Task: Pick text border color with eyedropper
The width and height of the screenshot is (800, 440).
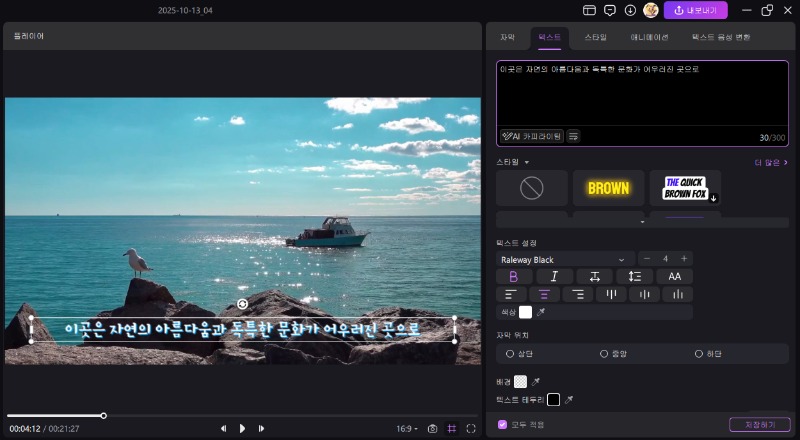Action: click(x=569, y=400)
